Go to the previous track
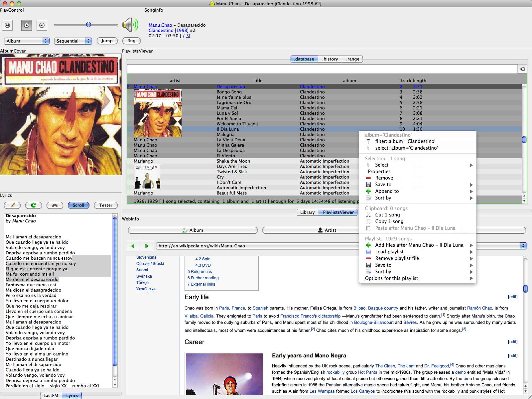The image size is (532, 399). [7, 25]
